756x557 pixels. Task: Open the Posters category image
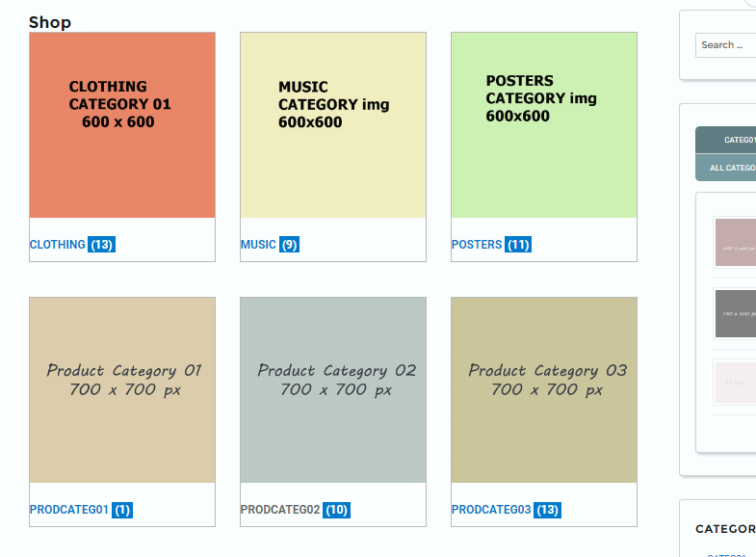(544, 125)
